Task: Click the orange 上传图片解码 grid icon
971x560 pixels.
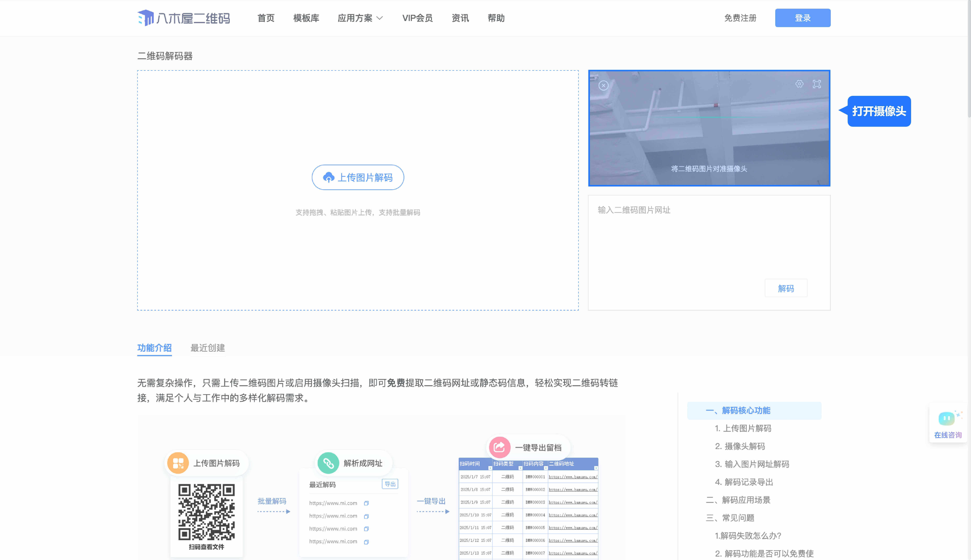Action: [x=178, y=463]
